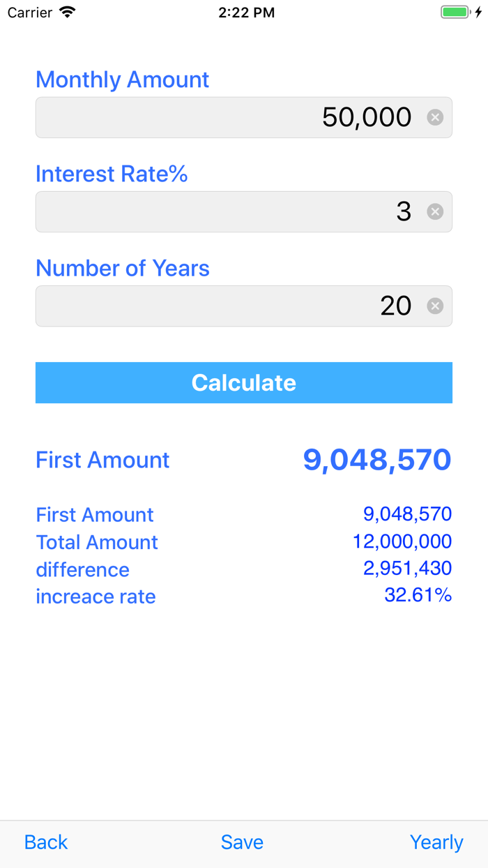Switch to the Yearly view
Screen dimensions: 488x868
tap(436, 842)
